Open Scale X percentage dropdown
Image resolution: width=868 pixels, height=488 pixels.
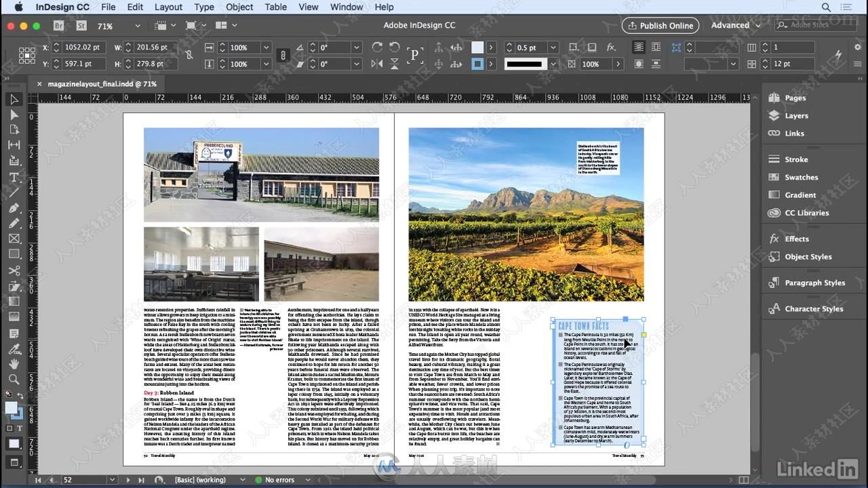pyautogui.click(x=266, y=47)
